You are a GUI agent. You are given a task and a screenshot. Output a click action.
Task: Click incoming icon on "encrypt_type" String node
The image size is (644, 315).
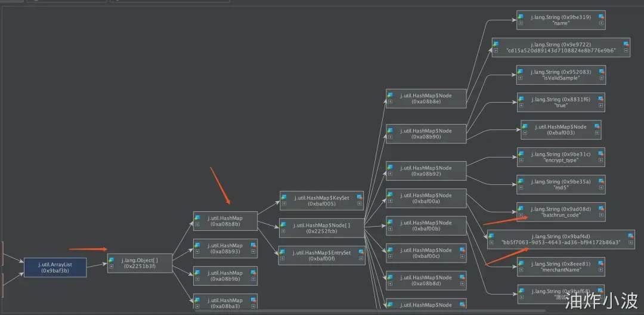[521, 153]
